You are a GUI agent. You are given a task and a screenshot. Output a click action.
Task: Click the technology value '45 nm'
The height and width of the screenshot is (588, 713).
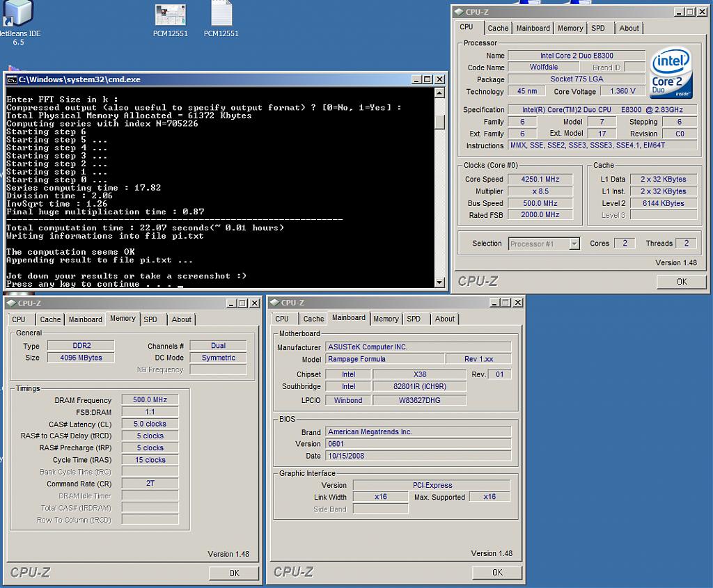pyautogui.click(x=527, y=91)
